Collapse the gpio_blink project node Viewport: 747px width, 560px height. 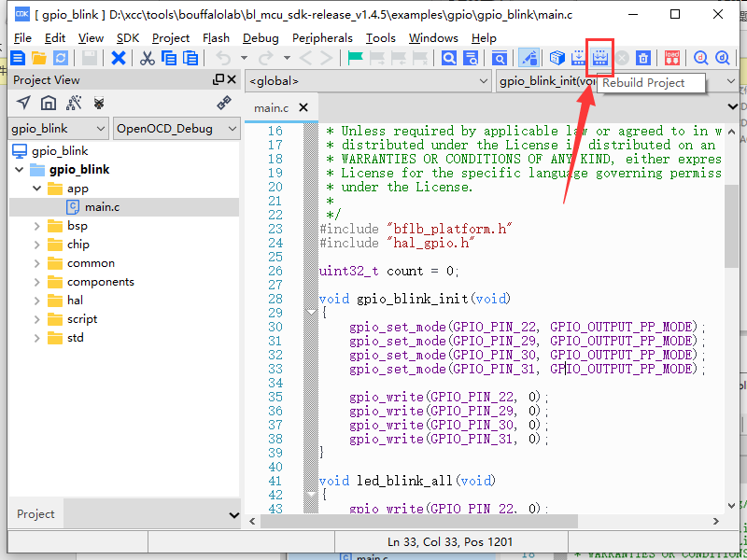19,170
